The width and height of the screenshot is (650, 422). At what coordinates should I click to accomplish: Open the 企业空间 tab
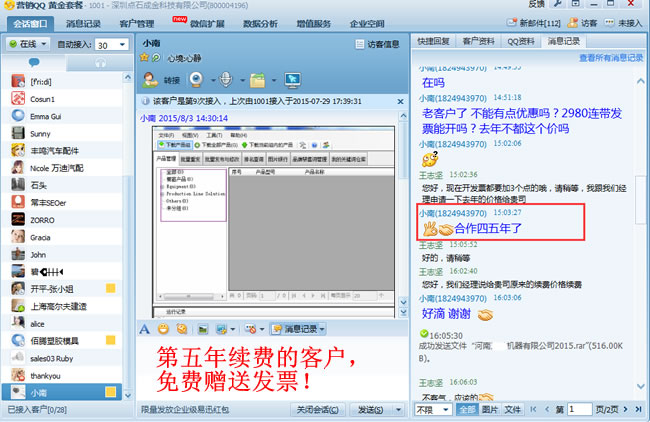click(x=367, y=24)
